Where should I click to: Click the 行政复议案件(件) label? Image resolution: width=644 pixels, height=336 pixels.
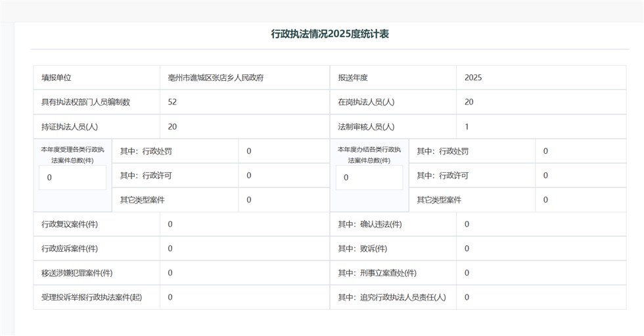click(x=70, y=224)
